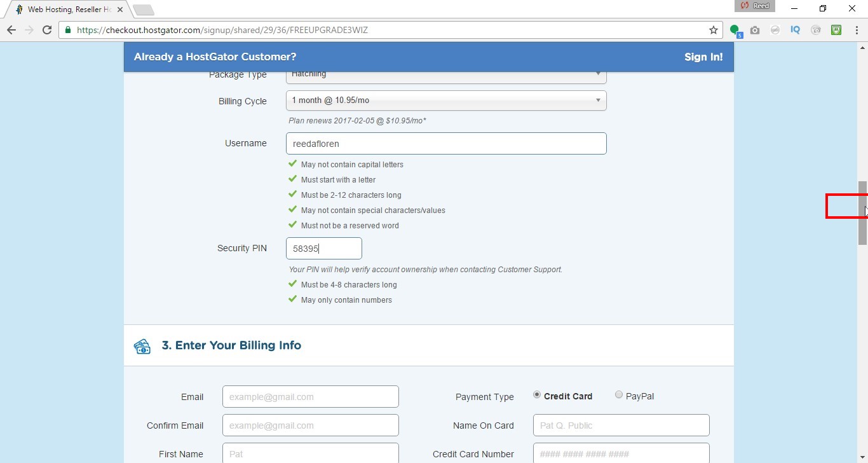The height and width of the screenshot is (463, 868).
Task: Click the greyed-out Forward arrow
Action: point(29,30)
